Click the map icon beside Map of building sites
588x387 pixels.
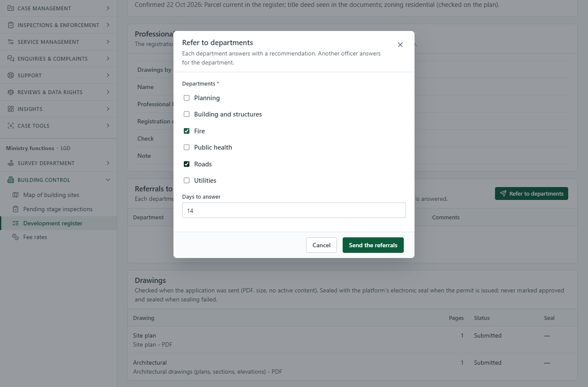pos(15,195)
